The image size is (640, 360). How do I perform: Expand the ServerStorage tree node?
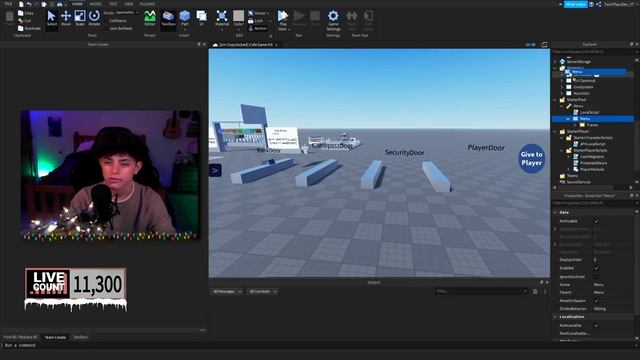point(555,62)
